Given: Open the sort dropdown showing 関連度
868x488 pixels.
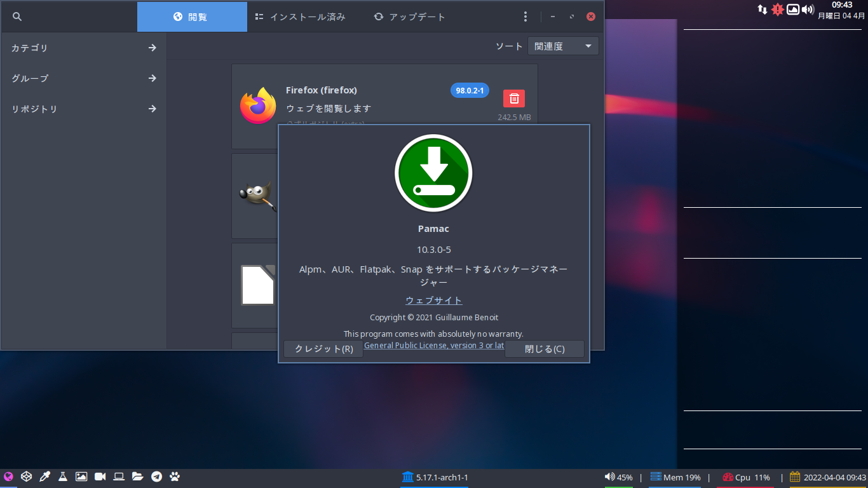Looking at the screenshot, I should (x=563, y=46).
